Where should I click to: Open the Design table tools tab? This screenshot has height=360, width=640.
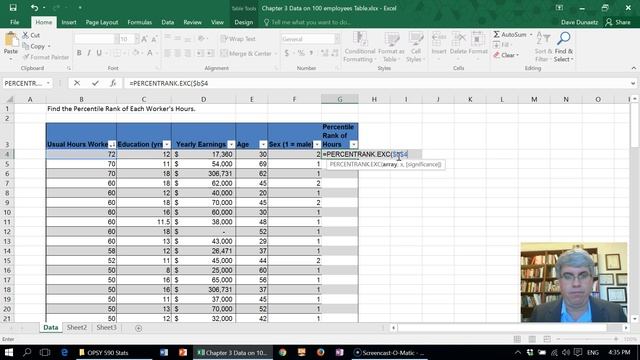[x=244, y=22]
